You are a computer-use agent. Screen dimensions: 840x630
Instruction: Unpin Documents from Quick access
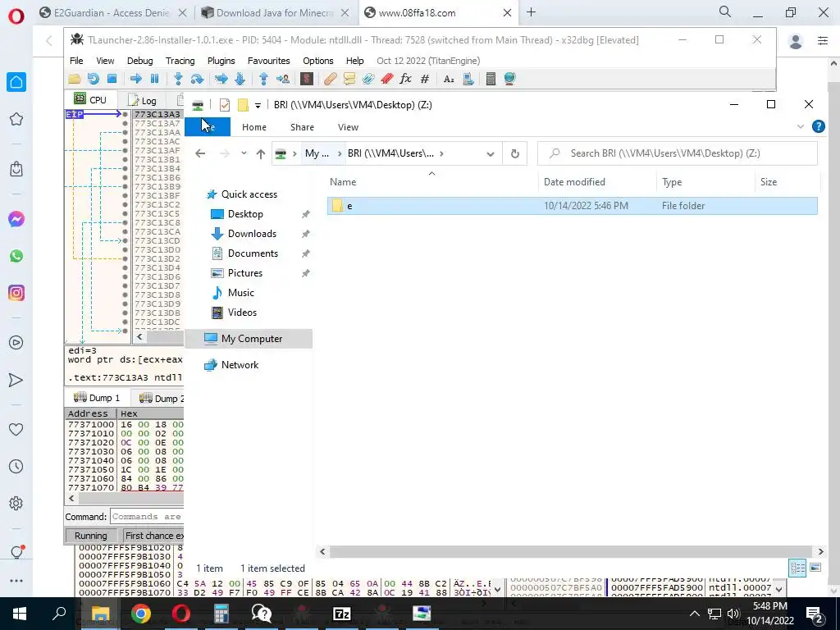point(305,253)
